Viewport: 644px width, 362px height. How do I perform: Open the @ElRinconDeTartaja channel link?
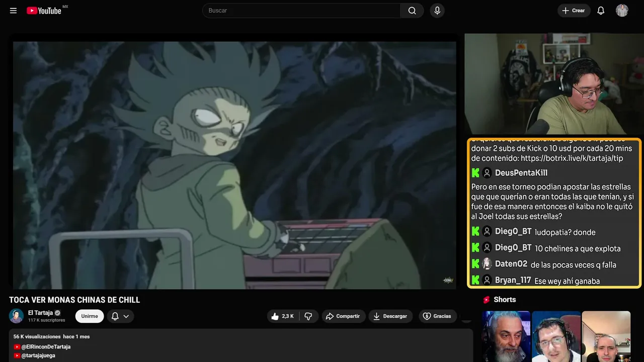coord(46,347)
